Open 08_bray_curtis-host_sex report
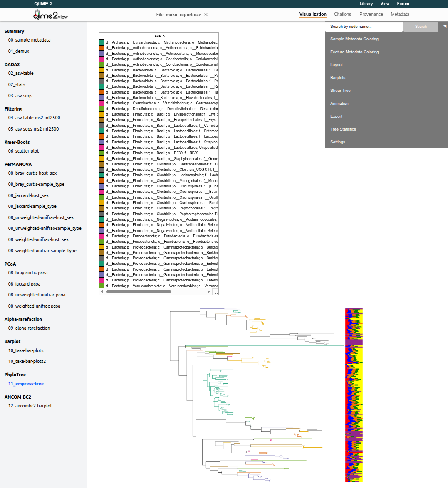This screenshot has height=488, width=448. (x=32, y=173)
